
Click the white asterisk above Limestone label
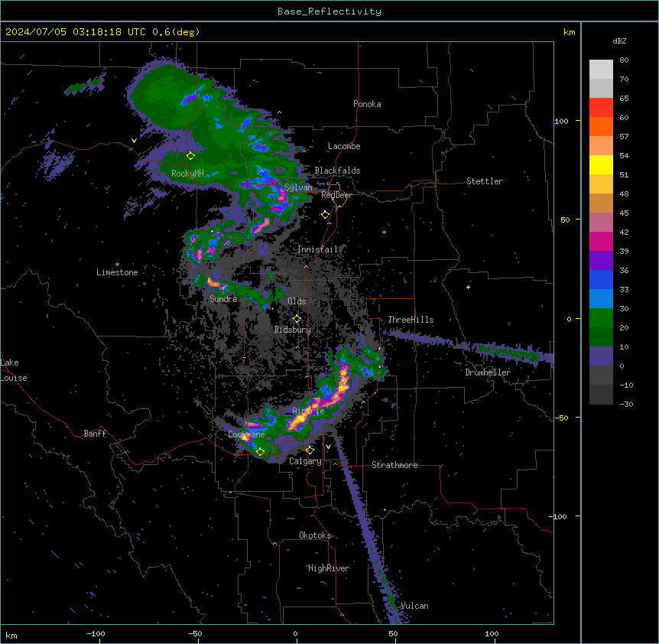click(x=117, y=265)
